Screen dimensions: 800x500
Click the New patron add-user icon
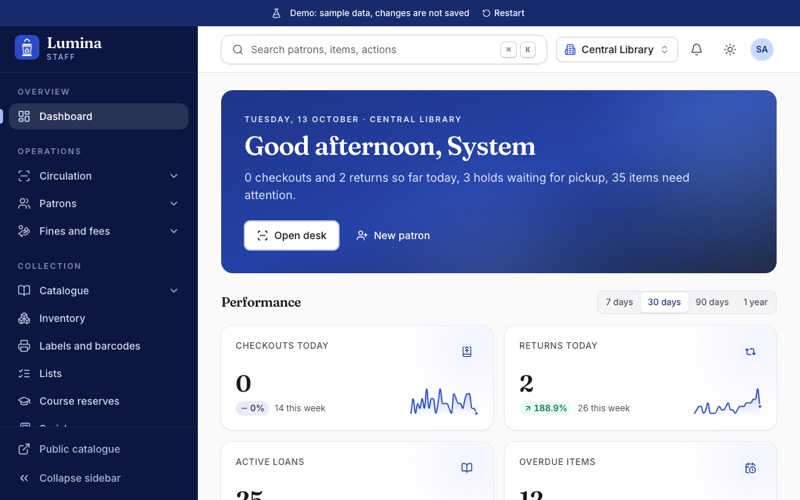362,235
